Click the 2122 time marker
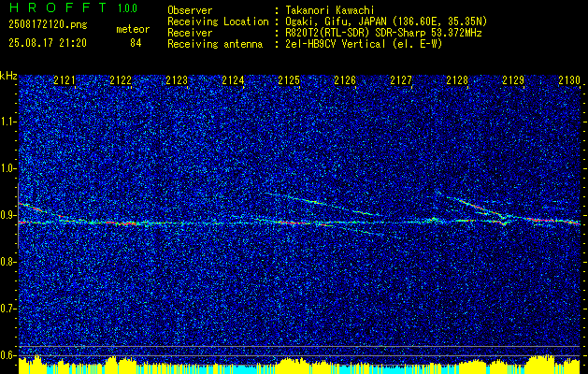Viewport: 588px width, 374px height. [121, 80]
